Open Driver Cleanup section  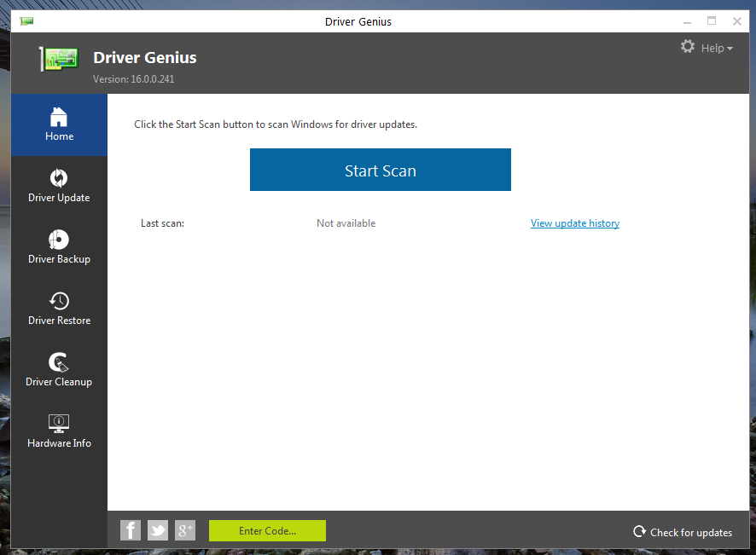click(59, 369)
